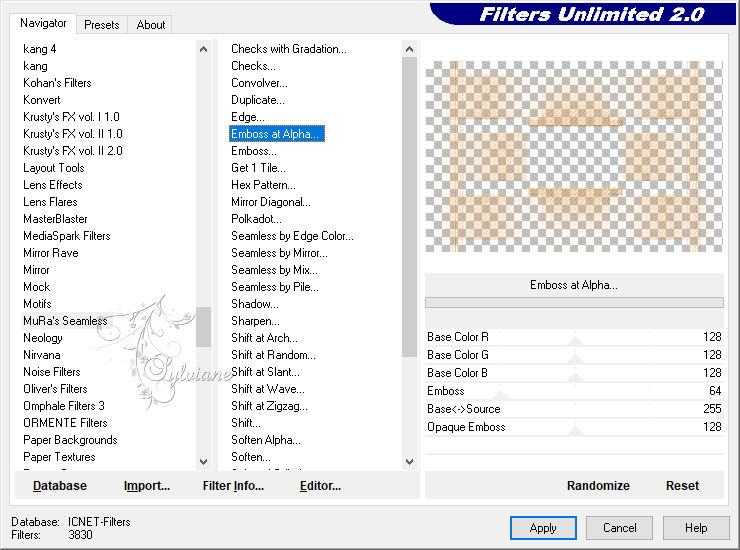Select ORMENTE Filters category
Screen dimensions: 740x550
(x=65, y=423)
